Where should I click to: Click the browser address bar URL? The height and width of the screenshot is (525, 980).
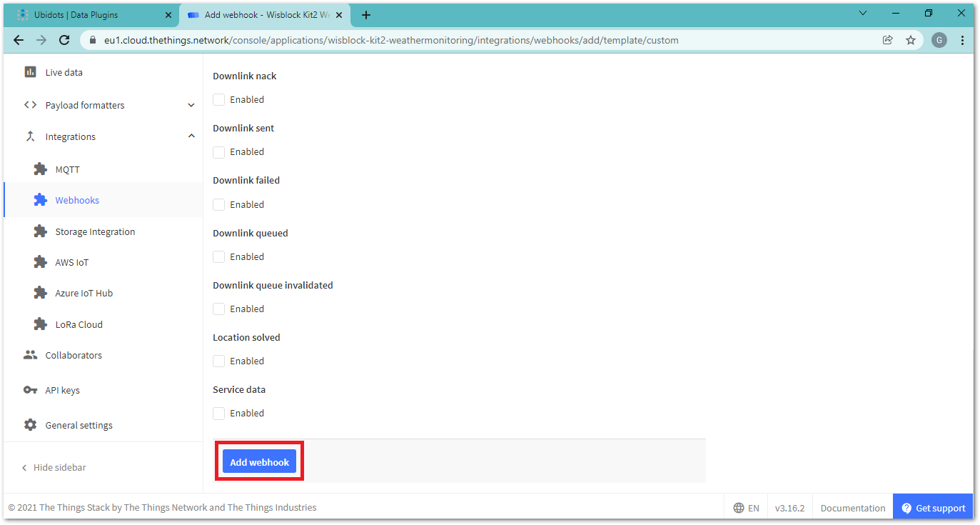click(391, 40)
